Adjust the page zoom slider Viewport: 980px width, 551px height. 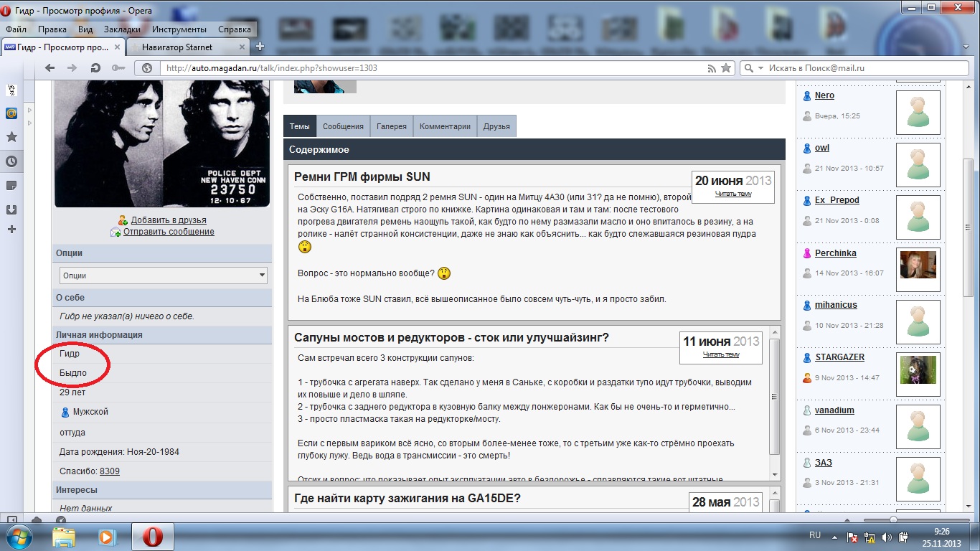coord(893,519)
